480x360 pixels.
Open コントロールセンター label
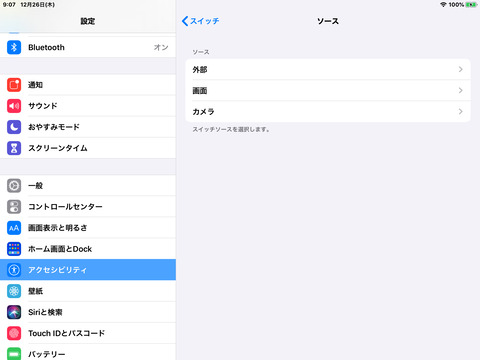coord(65,207)
